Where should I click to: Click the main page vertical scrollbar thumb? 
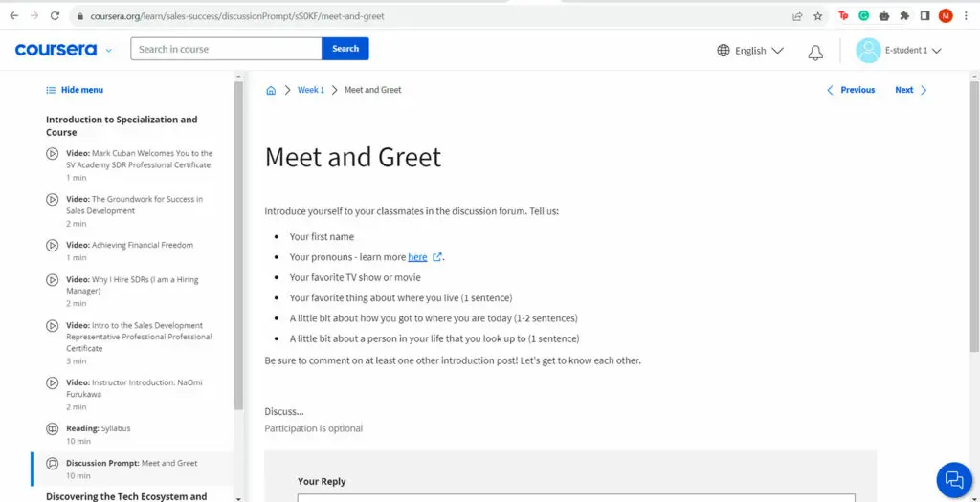click(x=974, y=215)
